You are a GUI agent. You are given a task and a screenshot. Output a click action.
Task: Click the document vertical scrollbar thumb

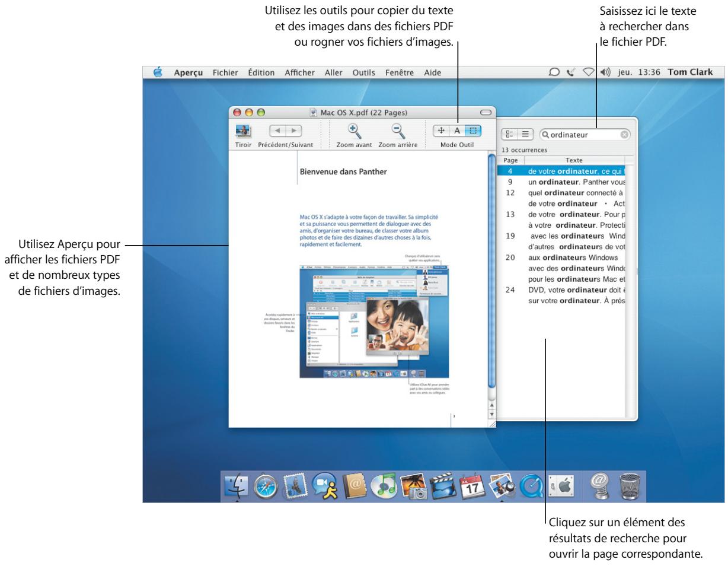coord(491,271)
